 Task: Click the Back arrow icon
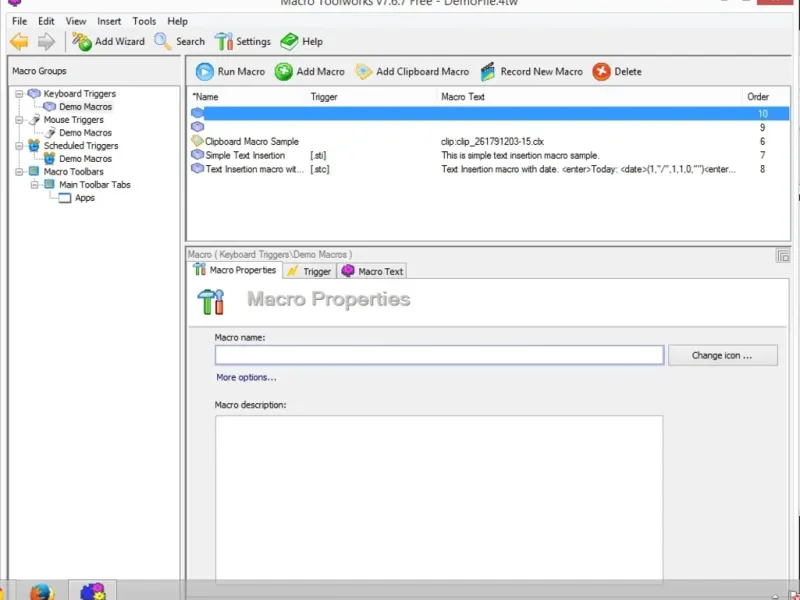pos(19,41)
